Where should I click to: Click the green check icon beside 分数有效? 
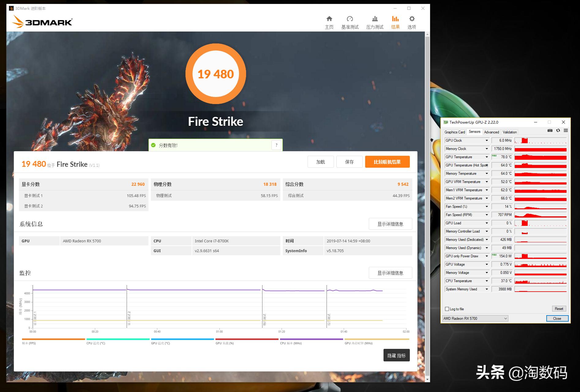pos(153,145)
